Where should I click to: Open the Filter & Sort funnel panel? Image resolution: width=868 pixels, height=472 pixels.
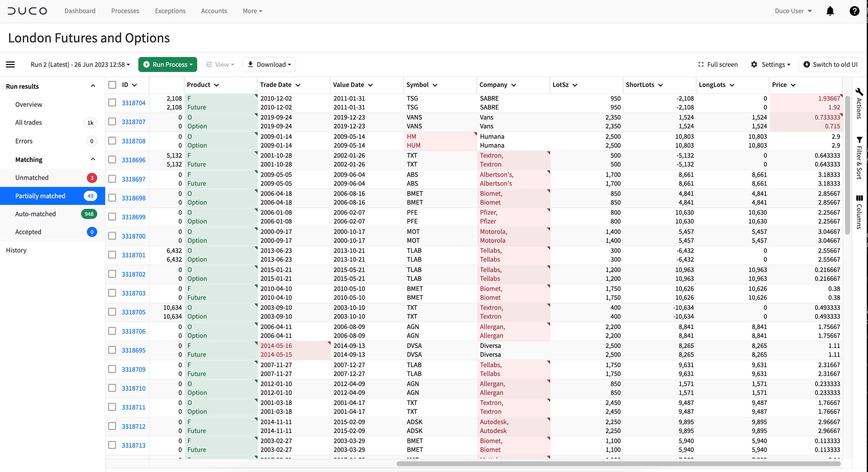coord(859,140)
